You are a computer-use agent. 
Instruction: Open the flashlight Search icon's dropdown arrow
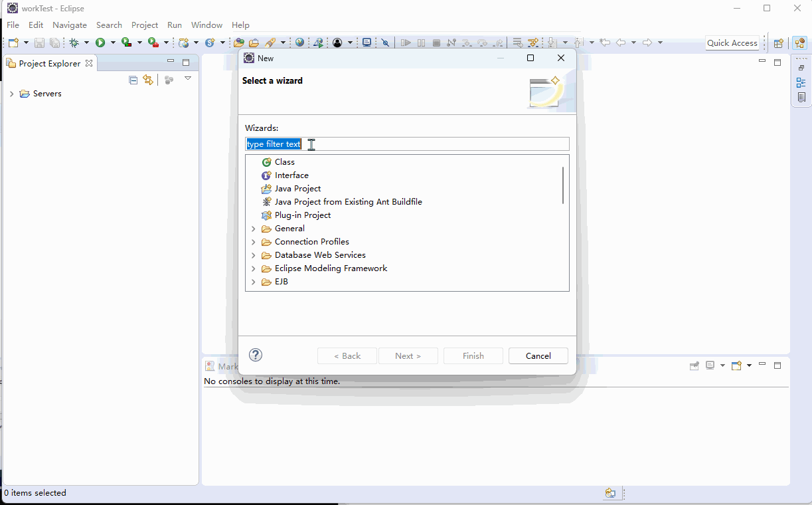point(283,43)
